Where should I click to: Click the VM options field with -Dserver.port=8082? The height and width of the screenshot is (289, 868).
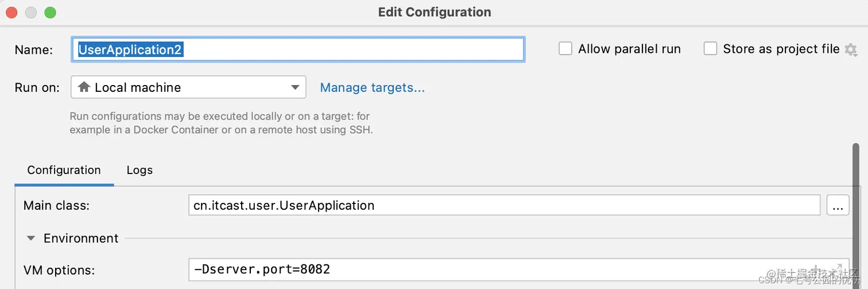[519, 269]
